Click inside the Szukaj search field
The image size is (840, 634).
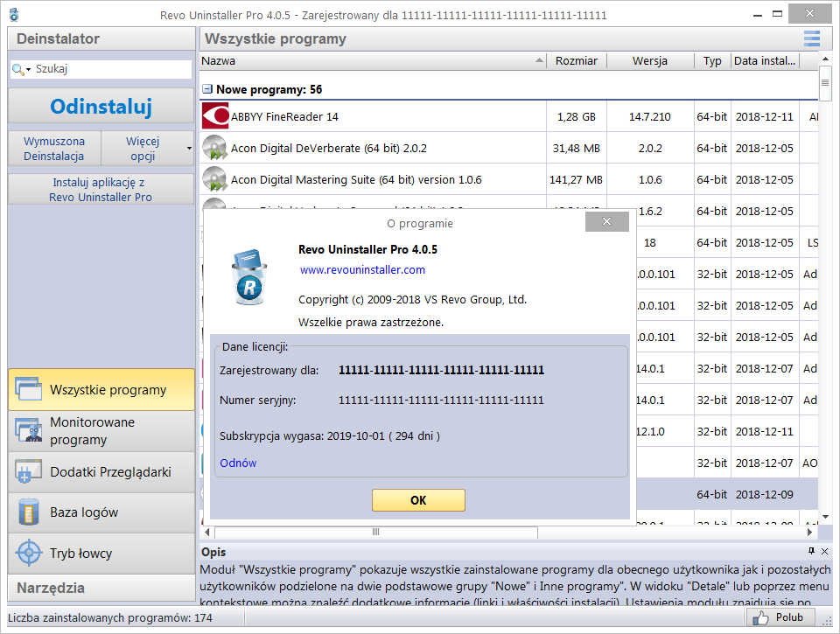tap(111, 69)
